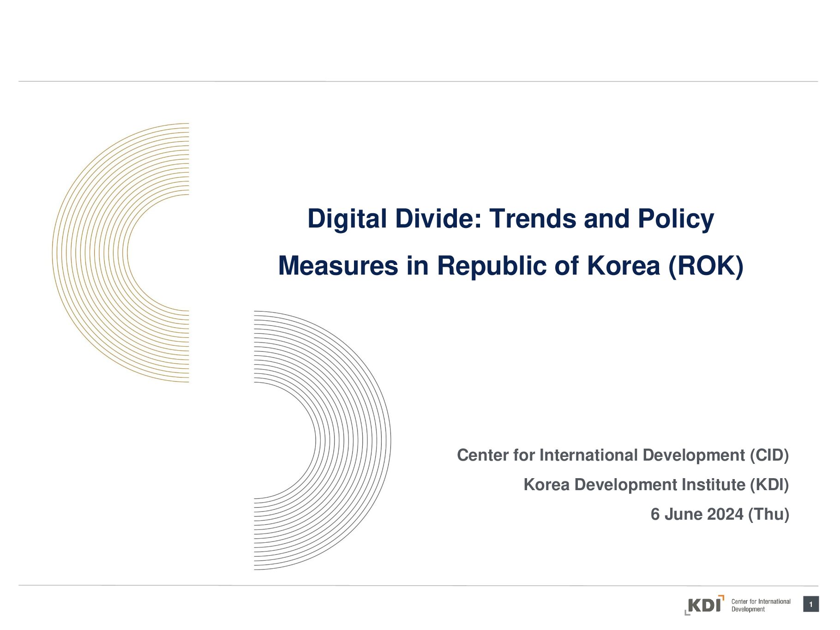The height and width of the screenshot is (630, 840).
Task: Click the word "Policy" in the title
Action: pos(676,218)
